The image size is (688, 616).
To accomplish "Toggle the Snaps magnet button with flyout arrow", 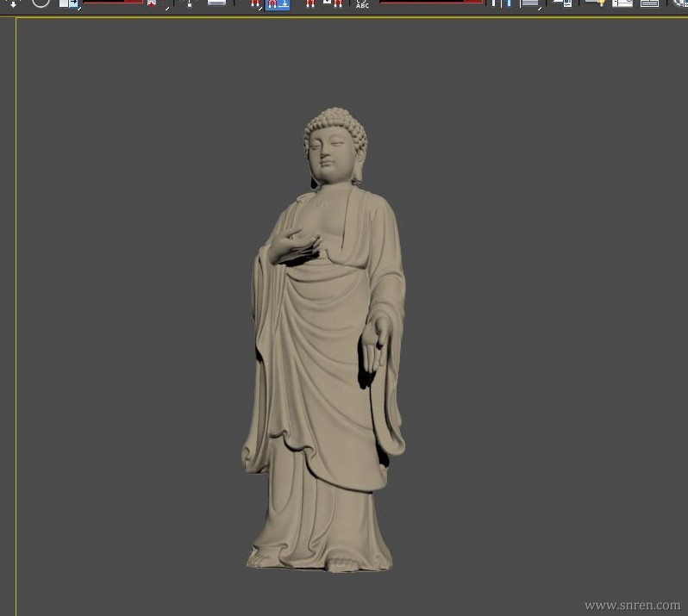I will point(255,4).
